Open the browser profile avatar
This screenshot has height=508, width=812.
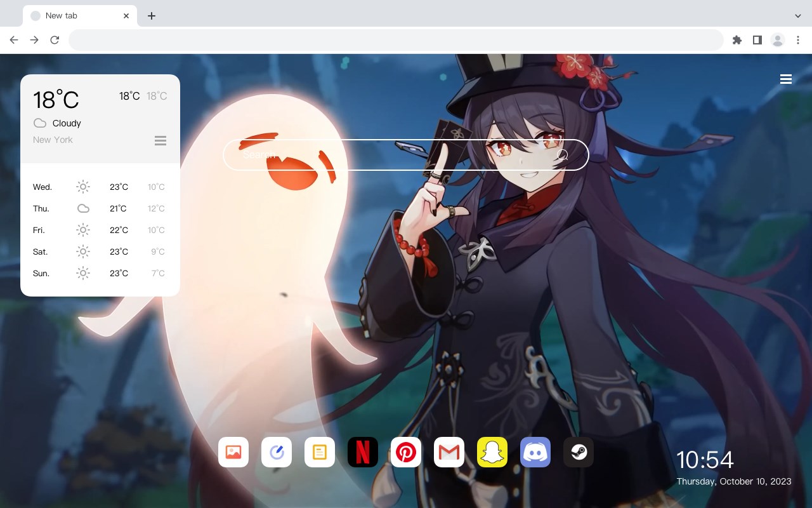[x=777, y=40]
